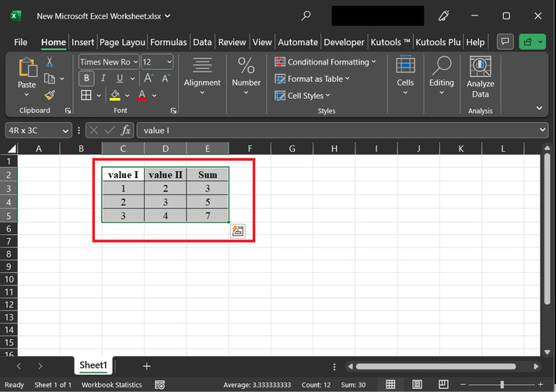556x392 pixels.
Task: Select the Format Painter brush
Action: (x=50, y=95)
